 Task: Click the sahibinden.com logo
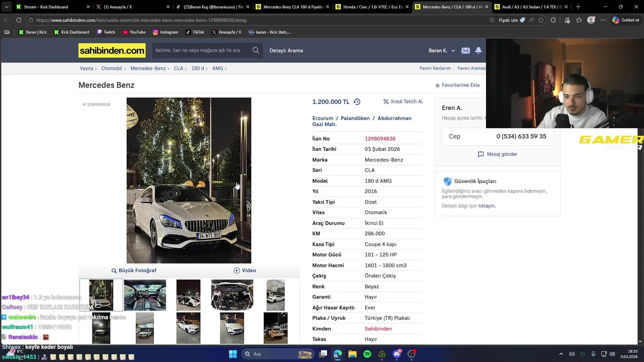[112, 50]
